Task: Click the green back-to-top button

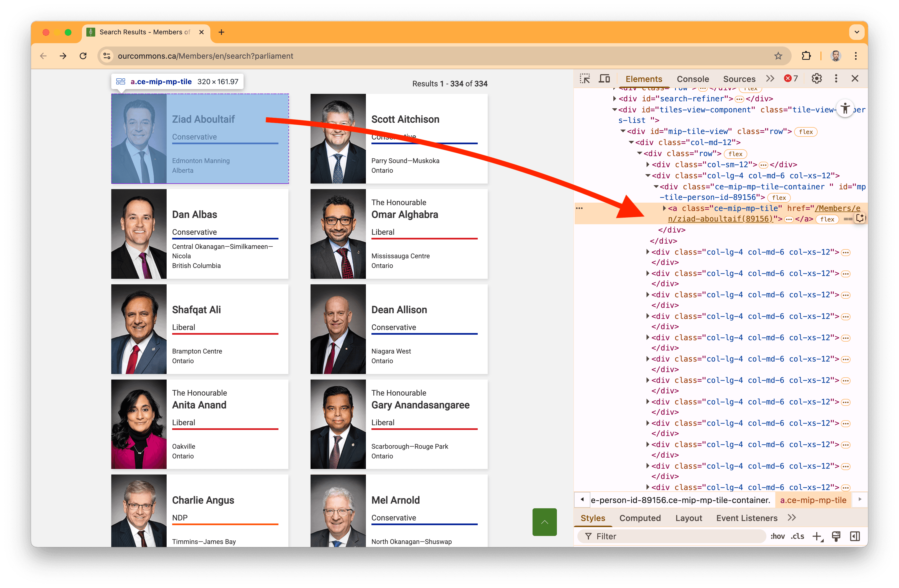Action: [x=544, y=522]
